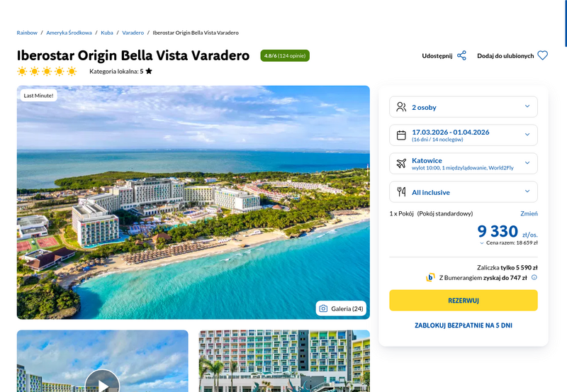Image resolution: width=567 pixels, height=392 pixels.
Task: Go to Kuba breadcrumb link
Action: 107,33
